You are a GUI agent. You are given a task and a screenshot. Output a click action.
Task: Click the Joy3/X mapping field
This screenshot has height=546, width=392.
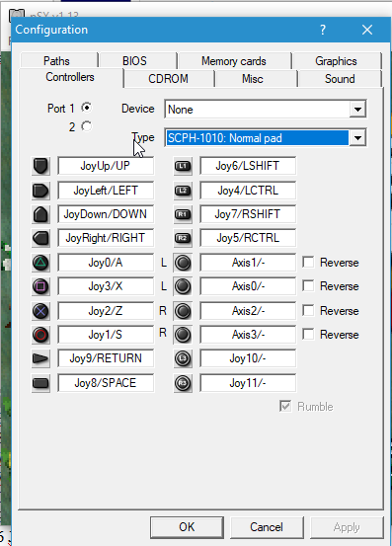tap(106, 286)
